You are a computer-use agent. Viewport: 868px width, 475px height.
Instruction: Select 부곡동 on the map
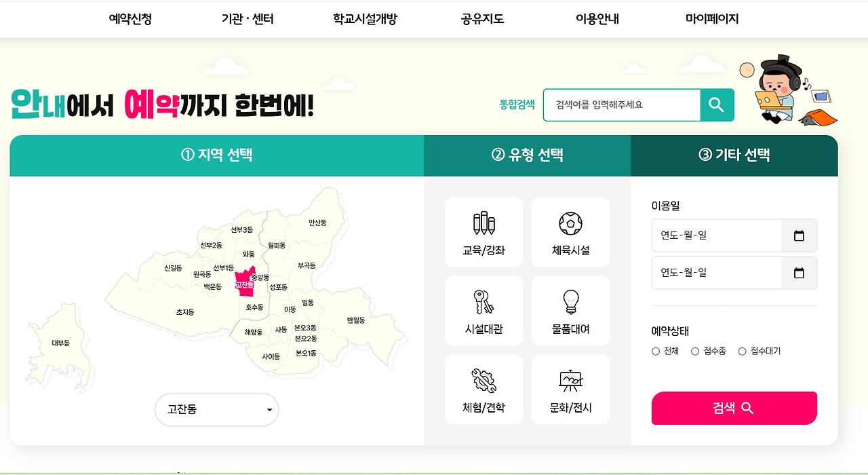point(307,265)
